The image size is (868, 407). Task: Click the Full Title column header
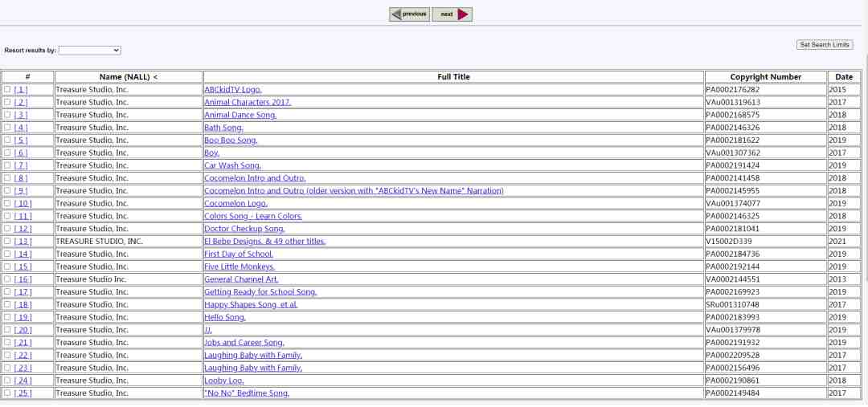point(453,77)
